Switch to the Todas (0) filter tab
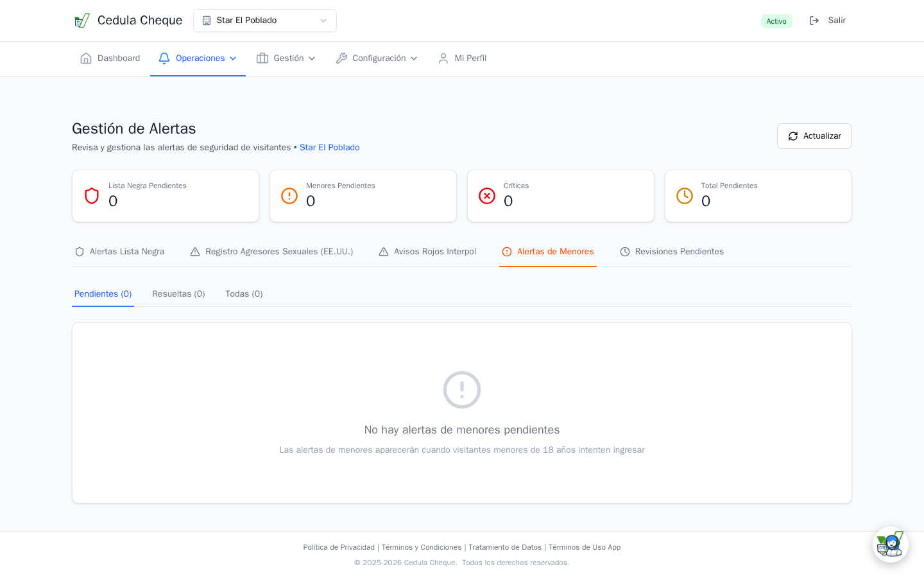The width and height of the screenshot is (924, 578). coord(244,294)
